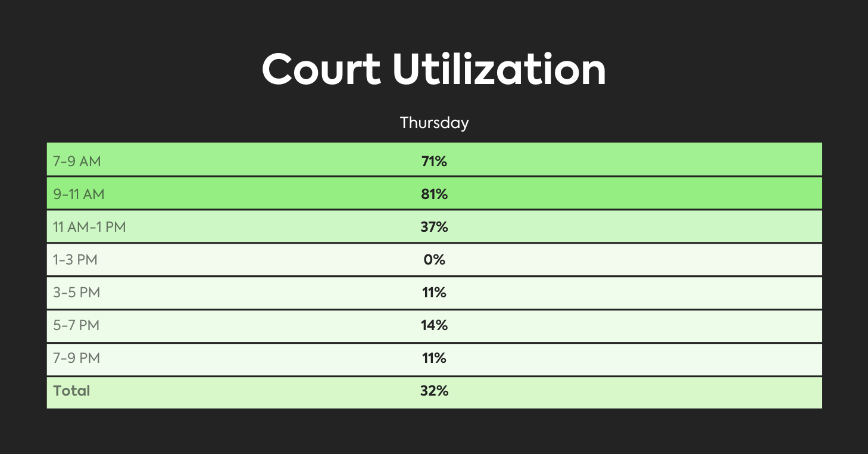
Task: Click the Total row label
Action: click(71, 391)
